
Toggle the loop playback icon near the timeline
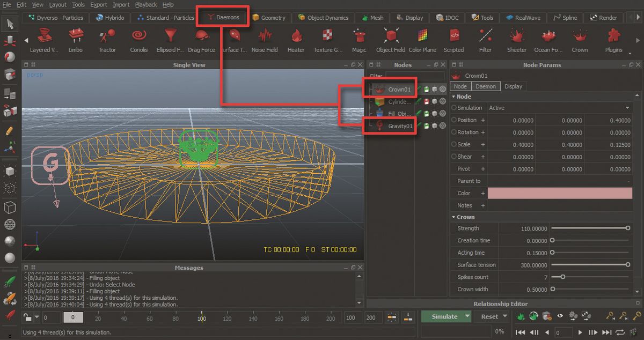(621, 332)
